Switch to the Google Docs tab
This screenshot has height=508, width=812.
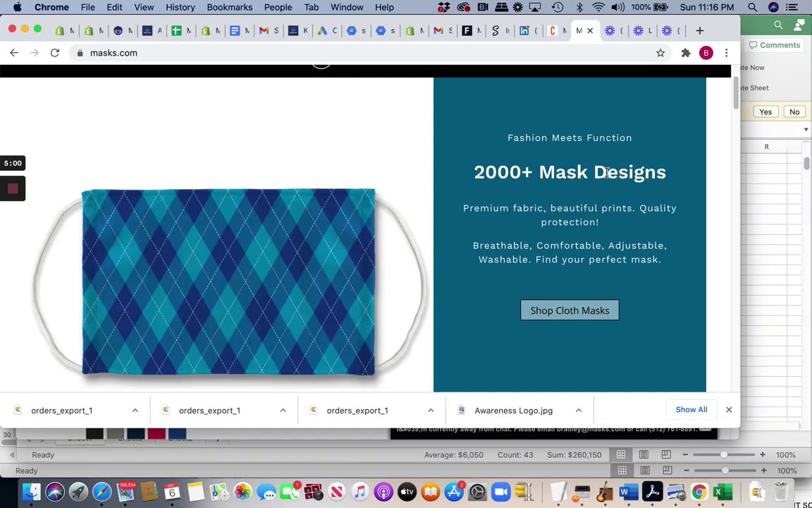click(239, 30)
